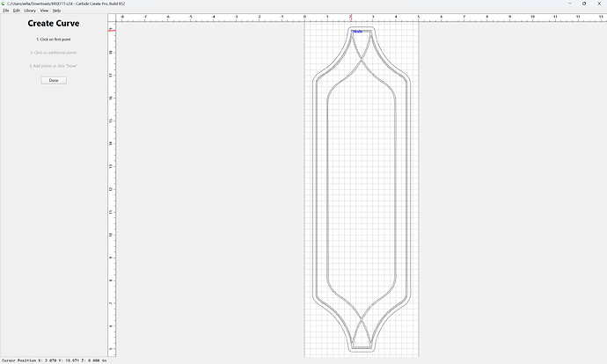This screenshot has width=607, height=364.
Task: Click the '1. Click on first point' instruction
Action: (x=54, y=40)
